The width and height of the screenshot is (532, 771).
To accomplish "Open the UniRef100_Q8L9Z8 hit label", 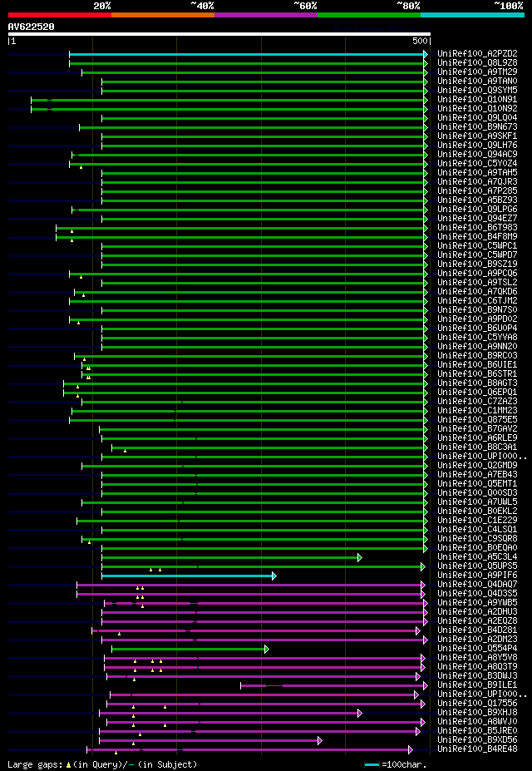I will [477, 62].
